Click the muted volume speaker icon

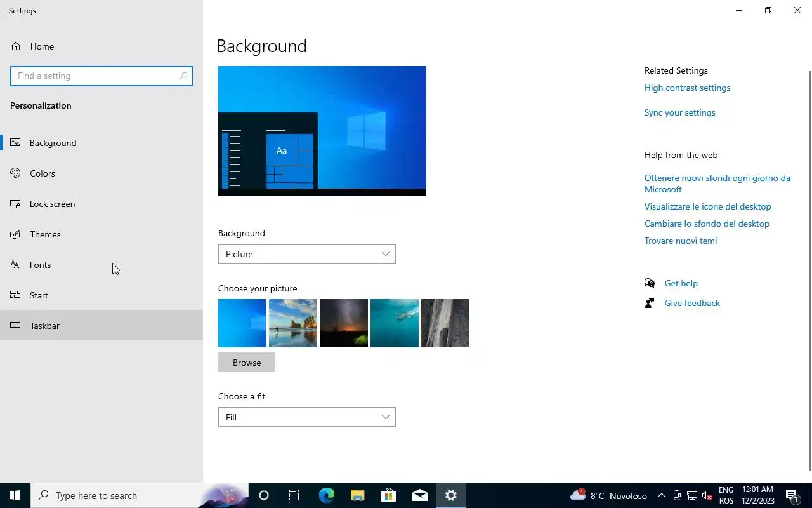[707, 495]
